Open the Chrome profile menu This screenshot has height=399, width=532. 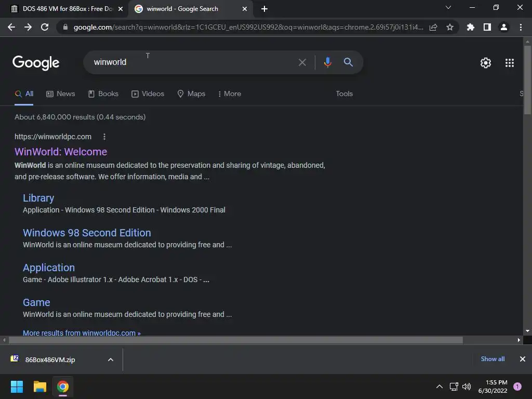(x=504, y=27)
